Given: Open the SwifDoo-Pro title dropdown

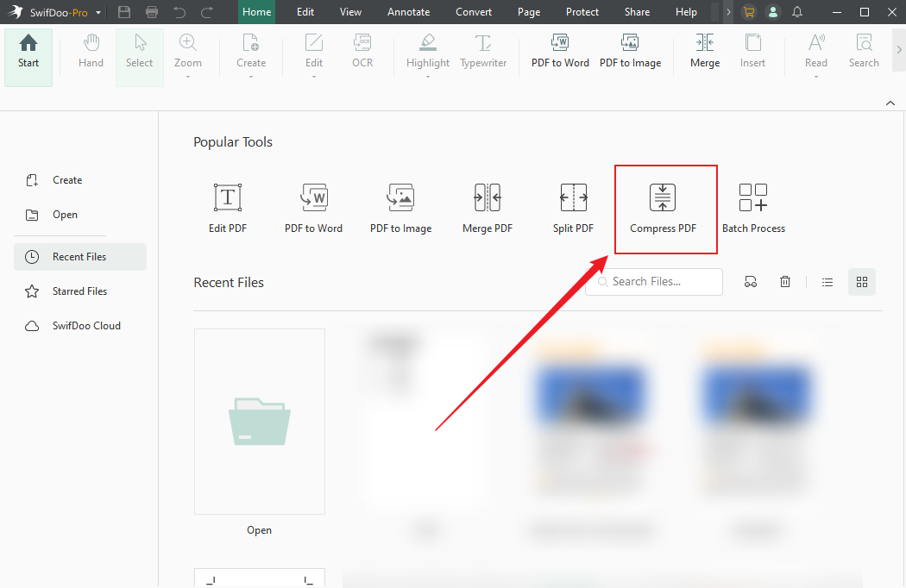Looking at the screenshot, I should coord(98,12).
